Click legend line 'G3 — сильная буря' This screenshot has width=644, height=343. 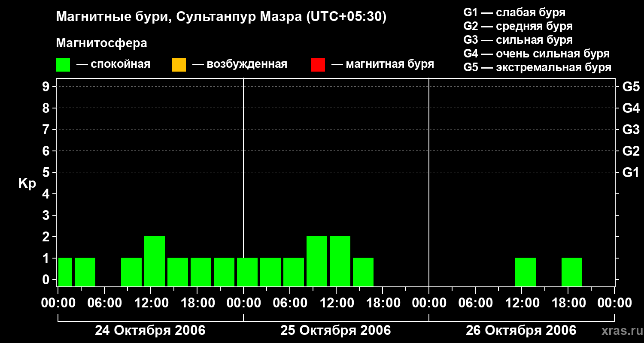518,40
